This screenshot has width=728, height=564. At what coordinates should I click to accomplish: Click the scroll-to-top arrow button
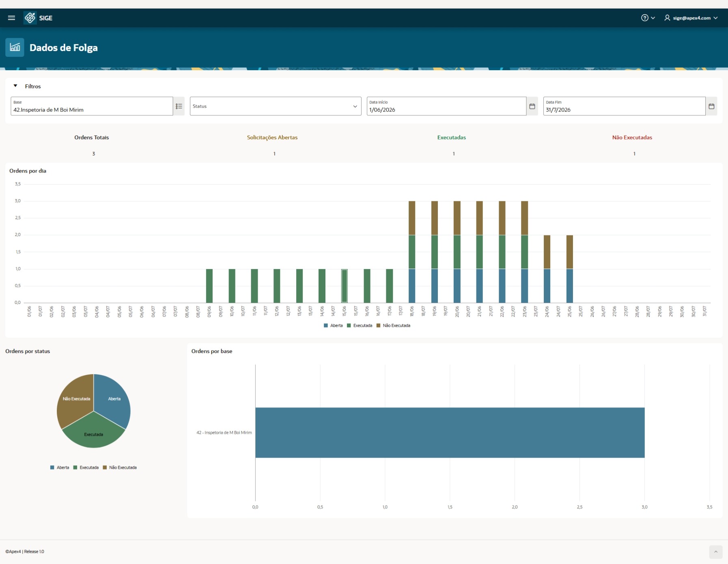pyautogui.click(x=716, y=552)
